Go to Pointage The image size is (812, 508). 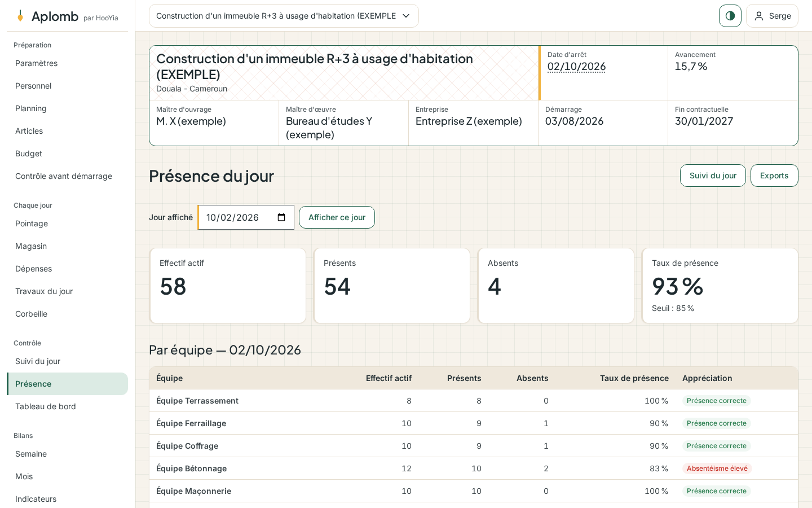tap(67, 224)
